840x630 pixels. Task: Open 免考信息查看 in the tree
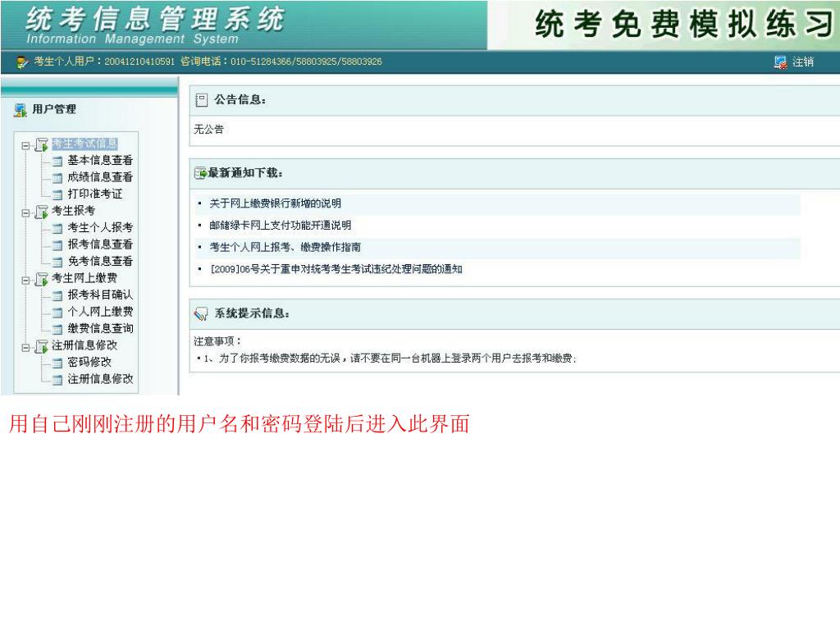(x=100, y=262)
